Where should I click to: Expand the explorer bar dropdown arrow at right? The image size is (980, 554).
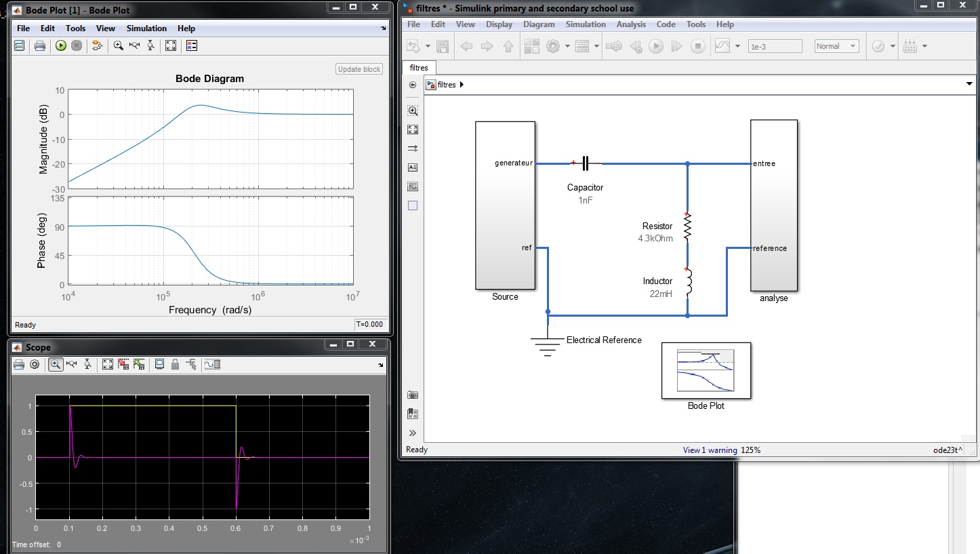click(x=968, y=84)
